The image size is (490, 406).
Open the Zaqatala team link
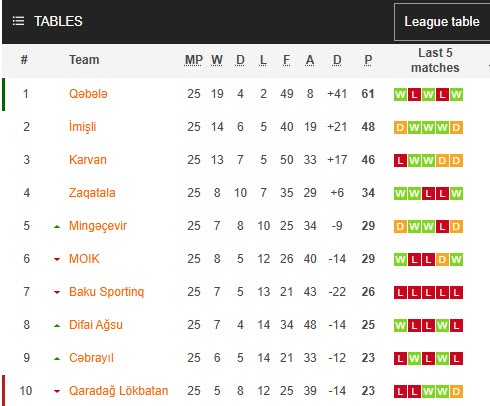click(92, 193)
